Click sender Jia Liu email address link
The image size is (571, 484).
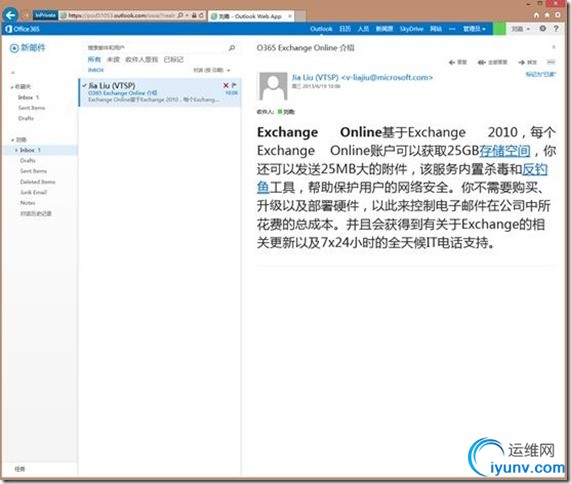click(362, 78)
